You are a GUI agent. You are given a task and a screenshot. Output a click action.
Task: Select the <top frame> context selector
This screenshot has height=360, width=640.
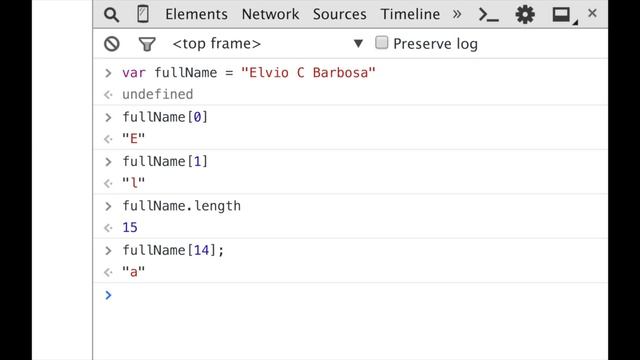267,43
